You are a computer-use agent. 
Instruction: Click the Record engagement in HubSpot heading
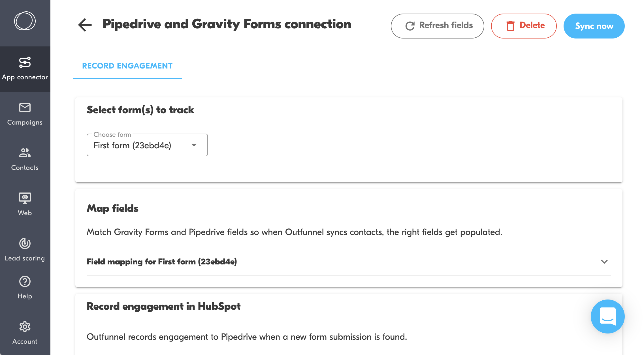[x=163, y=306]
